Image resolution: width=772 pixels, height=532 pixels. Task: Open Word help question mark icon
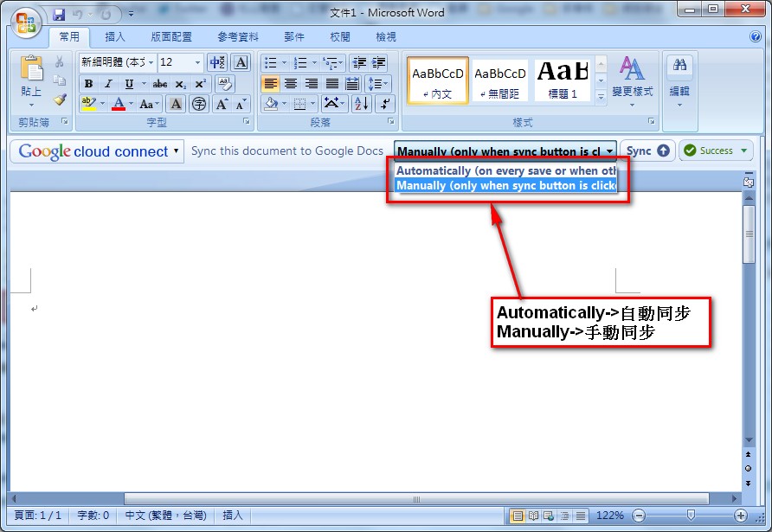click(756, 36)
